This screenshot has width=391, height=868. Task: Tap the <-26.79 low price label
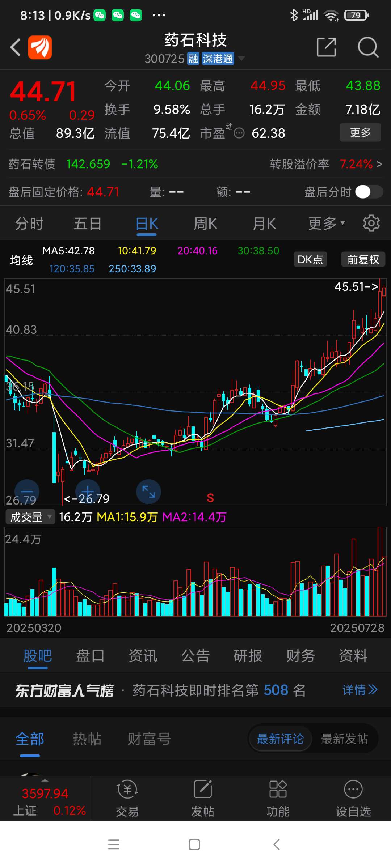tap(87, 499)
